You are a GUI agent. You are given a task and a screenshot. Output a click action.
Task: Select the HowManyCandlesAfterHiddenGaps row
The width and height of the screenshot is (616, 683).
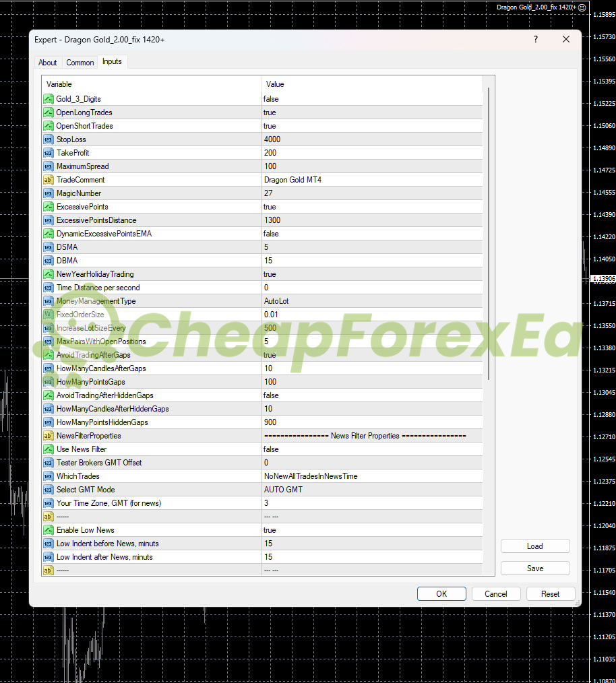262,409
